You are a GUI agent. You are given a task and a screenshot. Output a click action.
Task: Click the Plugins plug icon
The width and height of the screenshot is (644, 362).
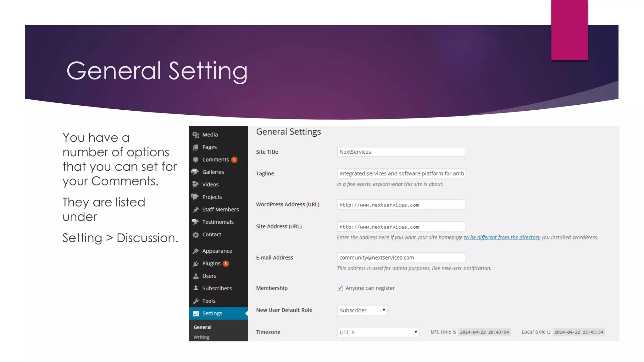(x=196, y=264)
